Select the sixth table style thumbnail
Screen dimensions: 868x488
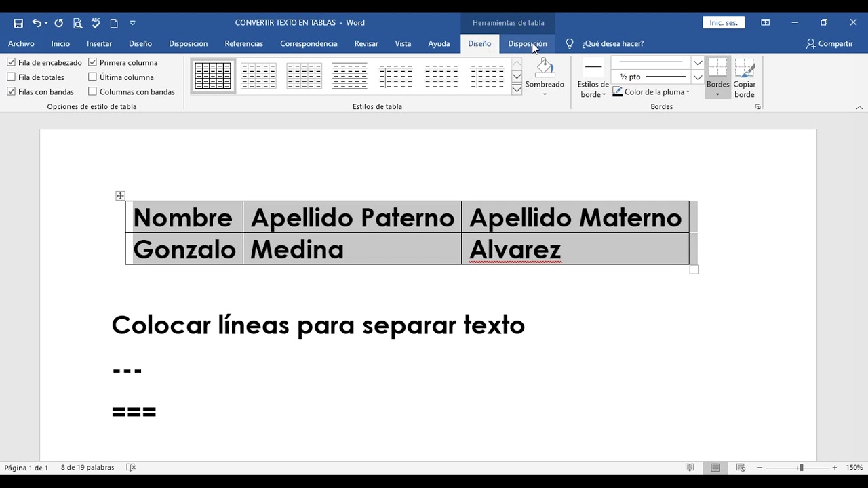pyautogui.click(x=441, y=76)
